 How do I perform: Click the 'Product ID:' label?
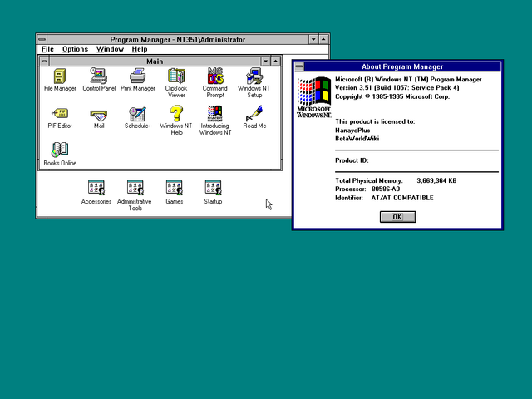tap(352, 160)
